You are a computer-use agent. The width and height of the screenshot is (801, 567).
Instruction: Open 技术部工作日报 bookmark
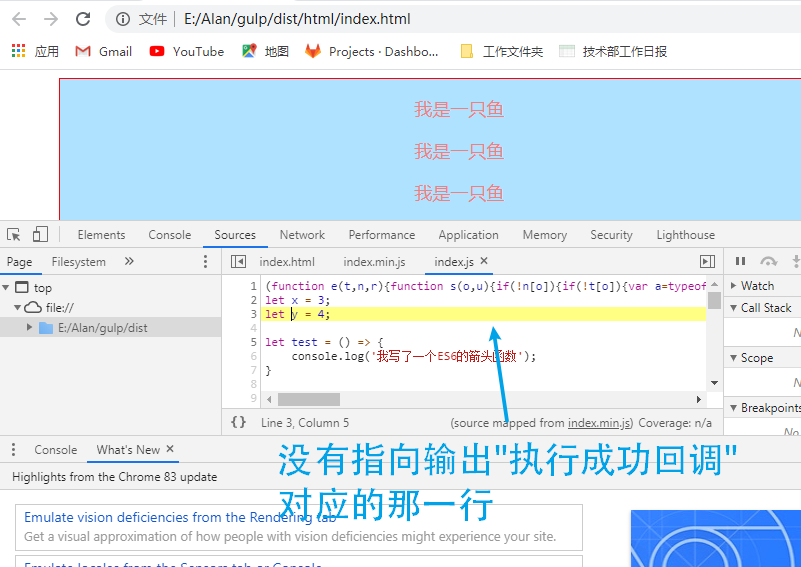pyautogui.click(x=613, y=52)
